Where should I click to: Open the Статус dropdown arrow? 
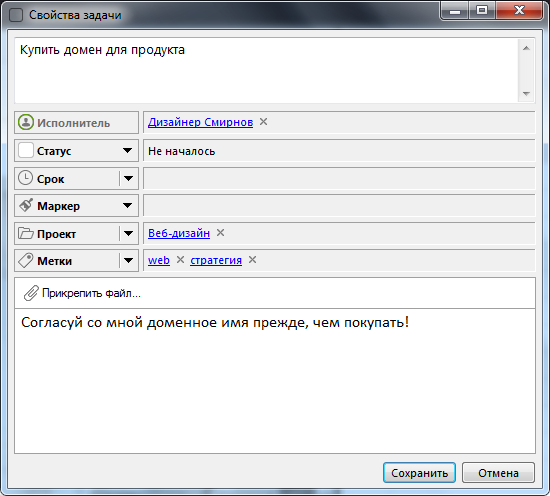tap(127, 150)
